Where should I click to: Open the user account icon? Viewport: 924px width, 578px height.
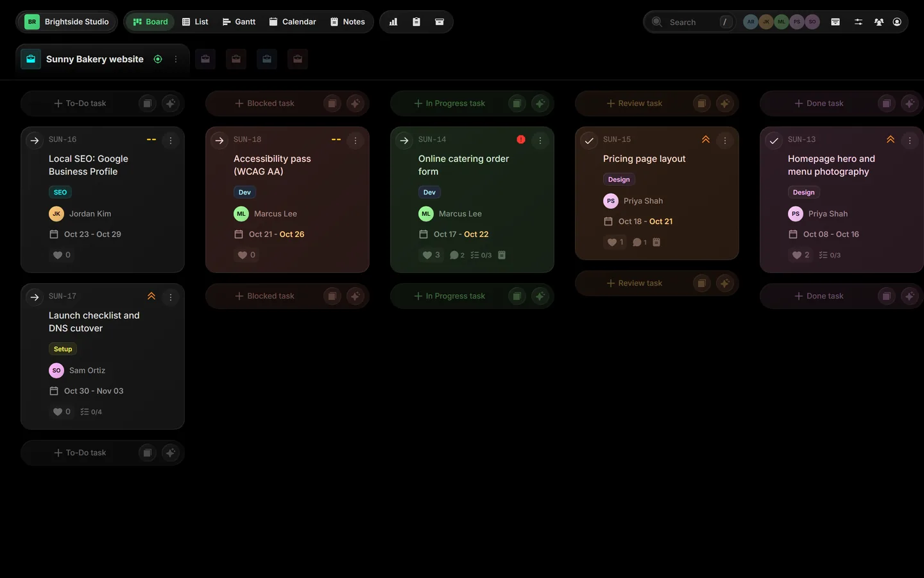(x=897, y=22)
